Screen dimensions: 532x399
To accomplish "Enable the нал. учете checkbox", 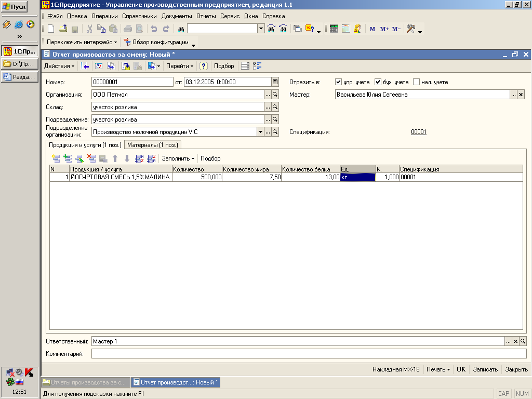I will pos(416,82).
